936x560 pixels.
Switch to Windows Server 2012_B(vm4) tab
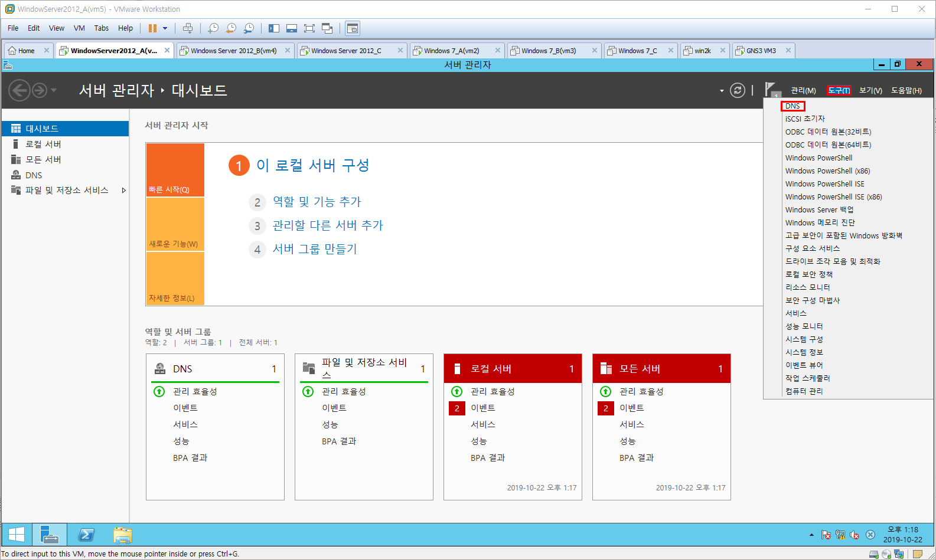point(233,51)
